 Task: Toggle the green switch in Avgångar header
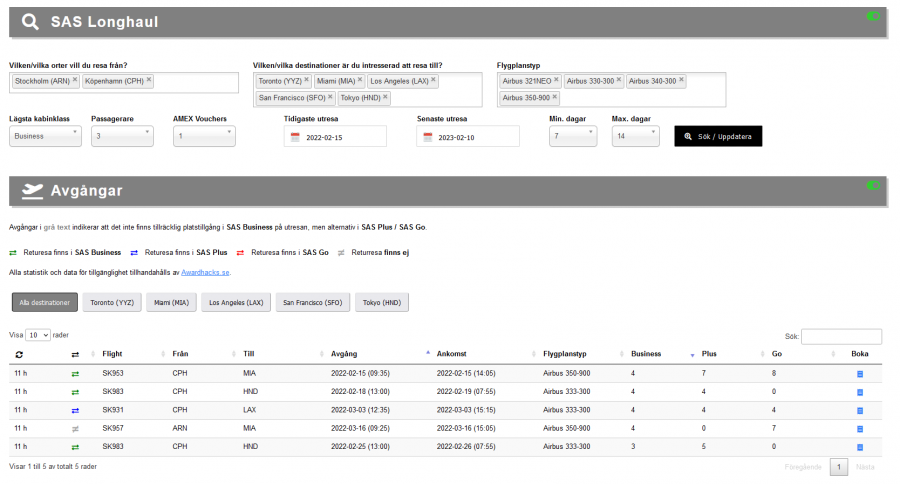[x=873, y=185]
